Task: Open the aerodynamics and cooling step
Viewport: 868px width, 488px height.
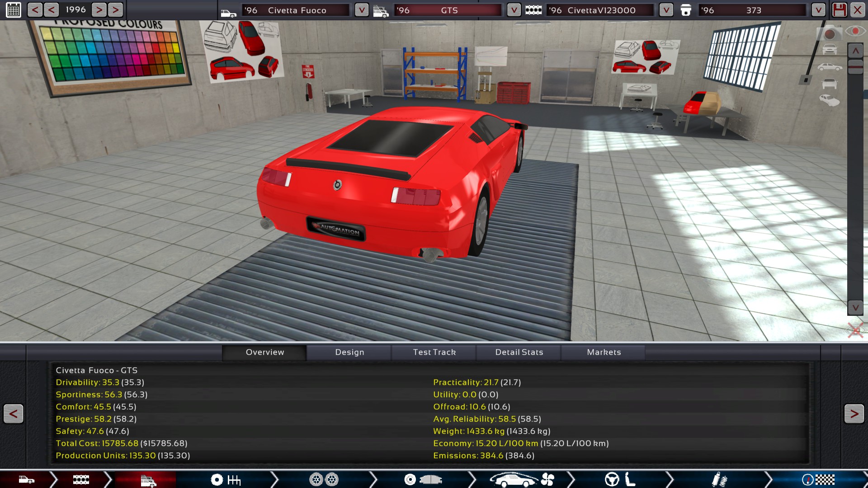Action: coord(522,480)
